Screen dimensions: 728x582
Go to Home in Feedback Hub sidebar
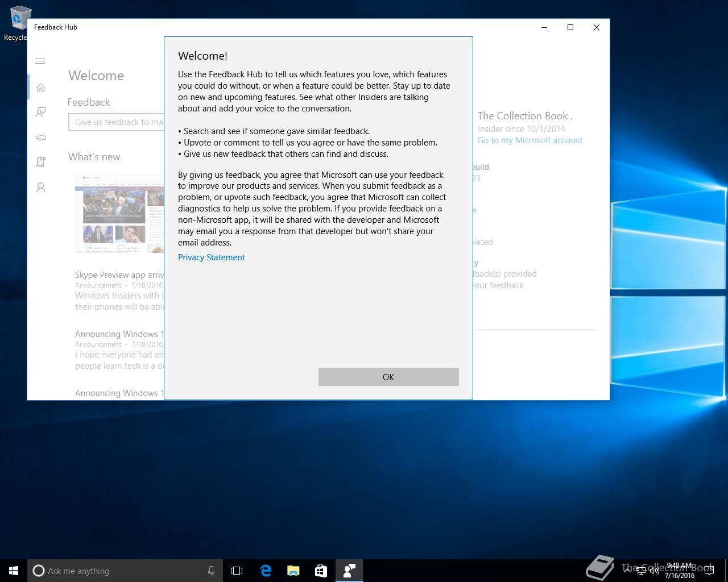coord(40,88)
